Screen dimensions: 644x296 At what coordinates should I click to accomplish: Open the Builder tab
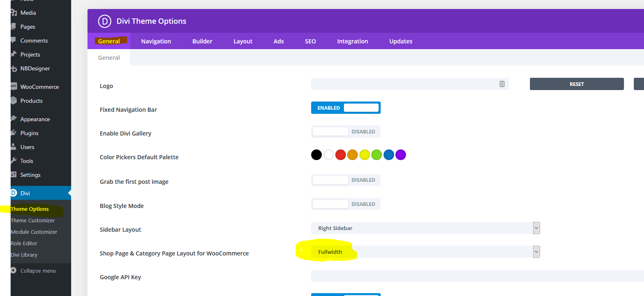coord(202,41)
